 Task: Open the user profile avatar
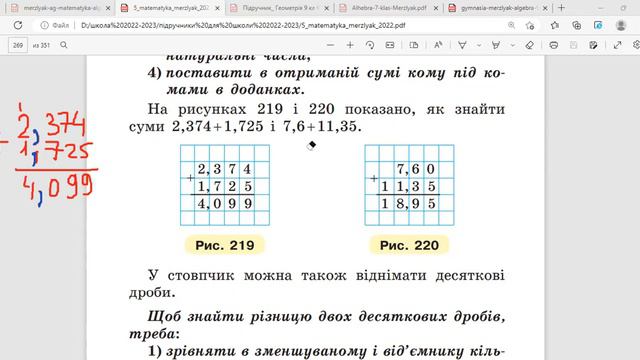click(621, 25)
